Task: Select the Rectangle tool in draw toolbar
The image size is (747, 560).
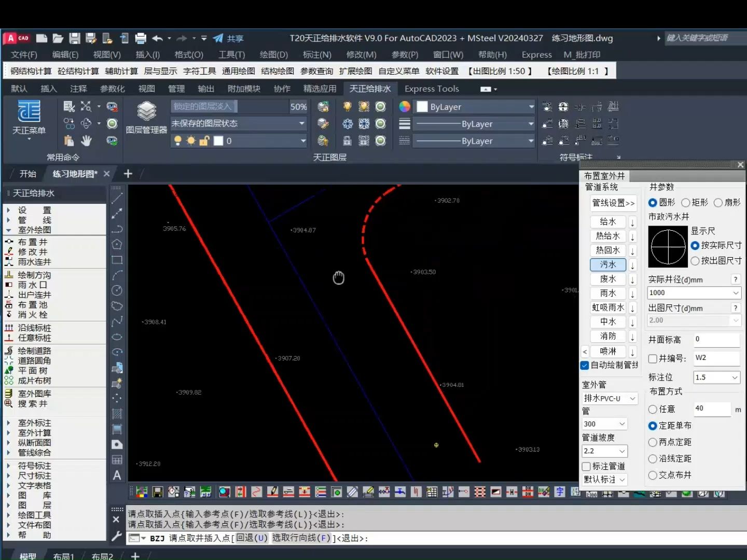Action: (x=117, y=260)
